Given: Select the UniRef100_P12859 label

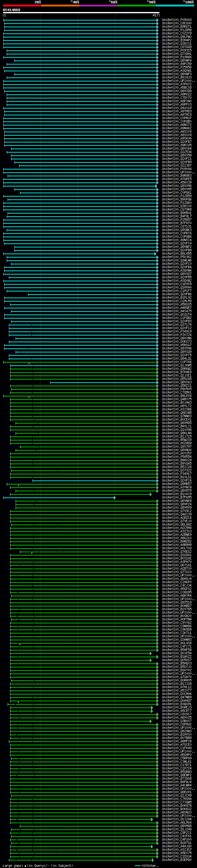Looking at the screenshot, I should [177, 196].
